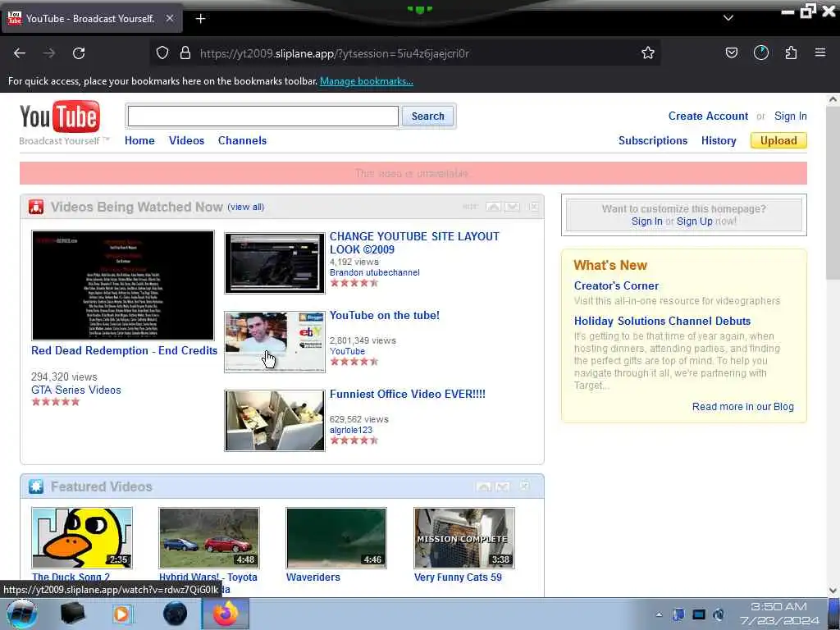
Task: Open Hybrid Wars Toyota thumbnail
Action: (x=209, y=538)
